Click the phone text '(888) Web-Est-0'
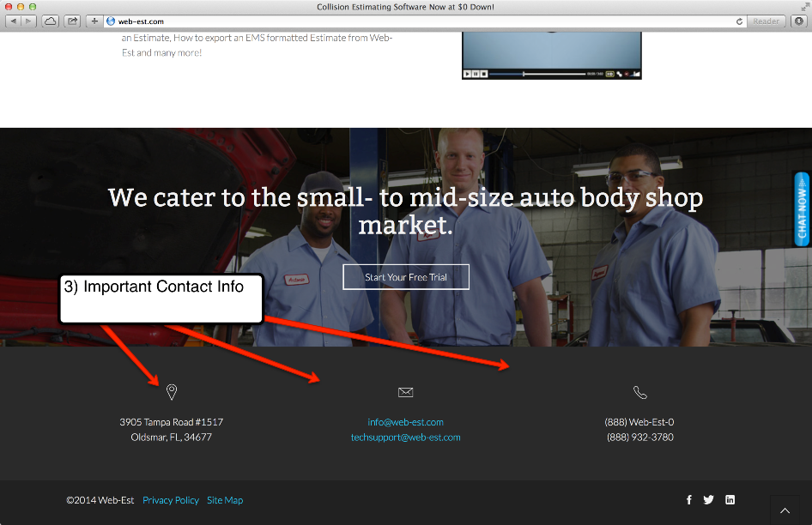812x525 pixels. coord(639,422)
